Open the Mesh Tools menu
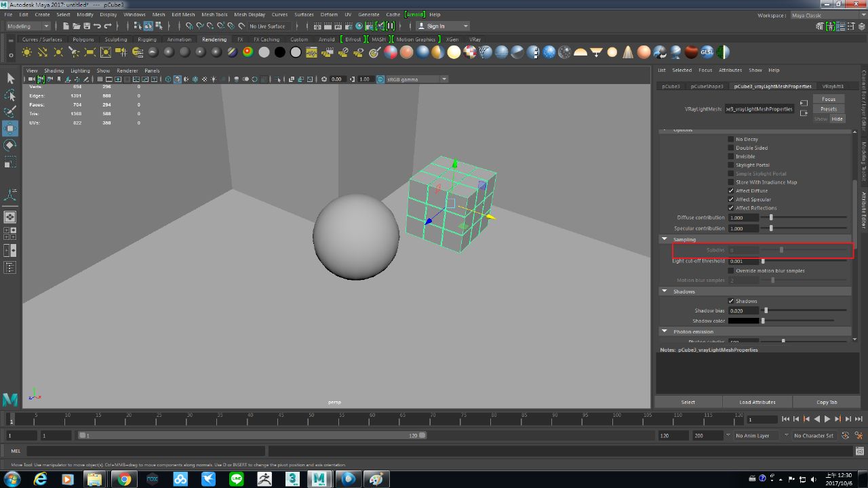This screenshot has width=868, height=488. (214, 14)
